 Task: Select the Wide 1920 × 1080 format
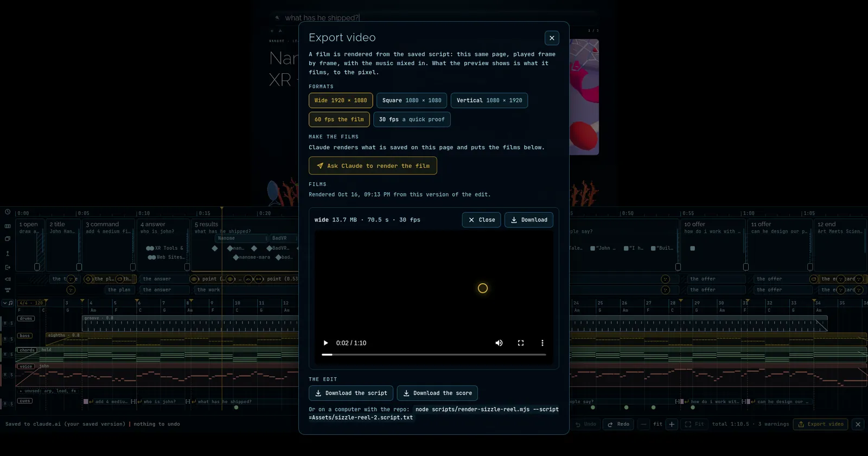[341, 100]
